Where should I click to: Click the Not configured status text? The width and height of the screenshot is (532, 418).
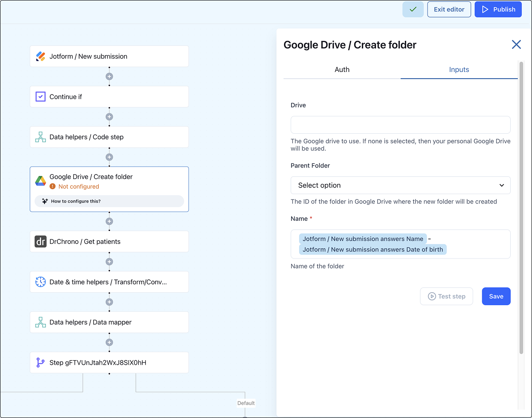tap(79, 187)
